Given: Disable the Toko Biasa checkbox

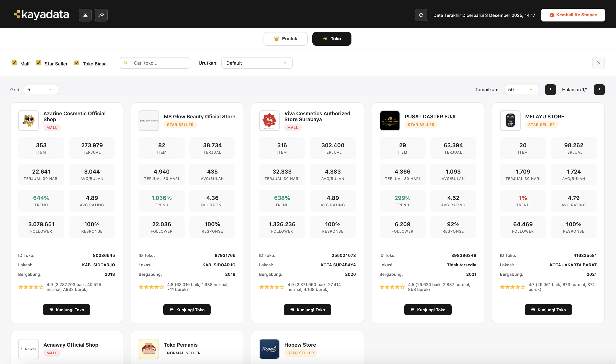Looking at the screenshot, I should click(x=77, y=63).
